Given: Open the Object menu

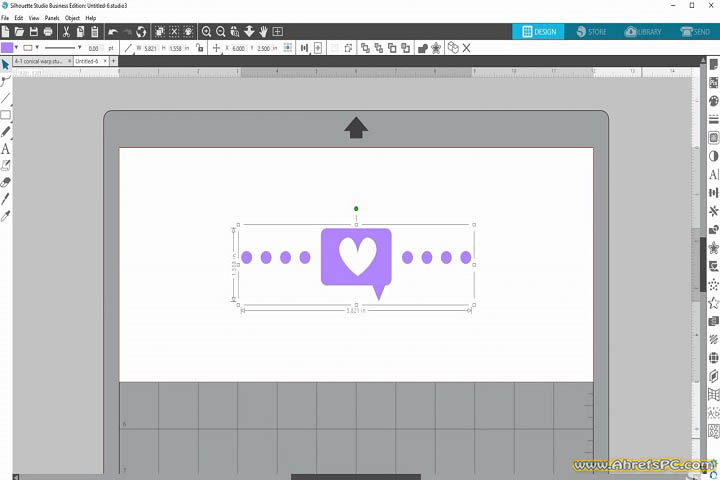Looking at the screenshot, I should tap(73, 18).
